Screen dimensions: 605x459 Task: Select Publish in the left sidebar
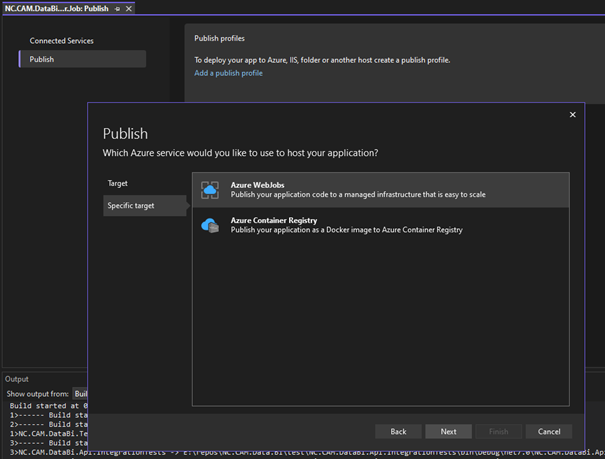coord(42,59)
